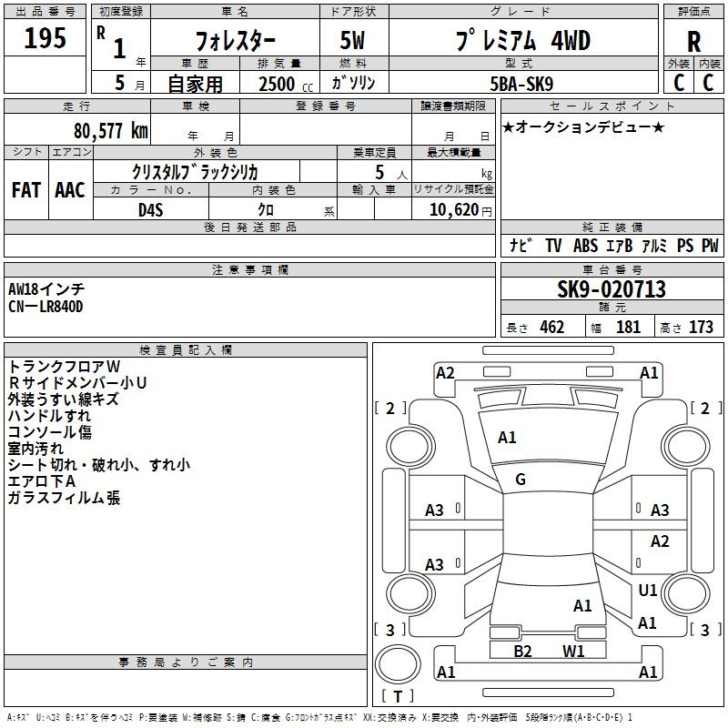Click the vehicle history value 自家用
Image resolution: width=728 pixels, height=728 pixels.
[195, 84]
